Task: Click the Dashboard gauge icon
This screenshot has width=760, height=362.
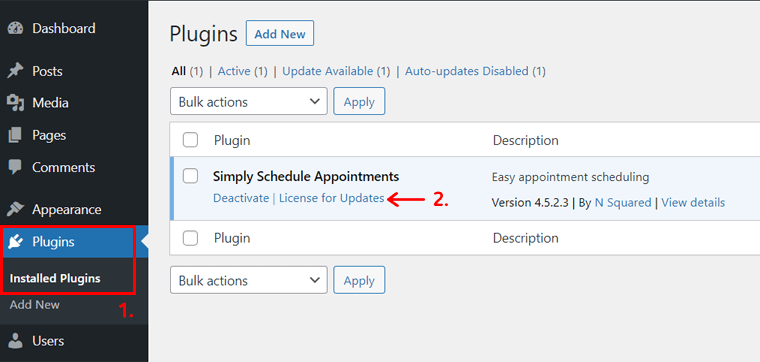Action: 16,29
